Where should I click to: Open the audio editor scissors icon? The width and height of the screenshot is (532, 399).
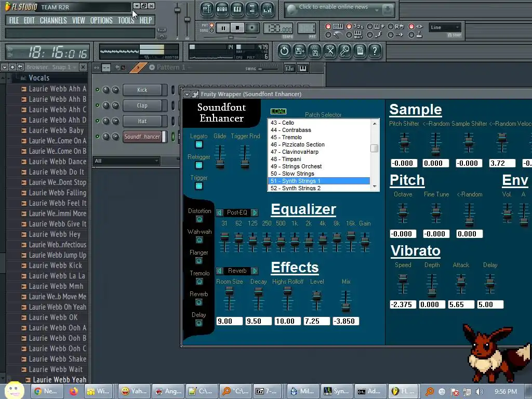click(330, 51)
